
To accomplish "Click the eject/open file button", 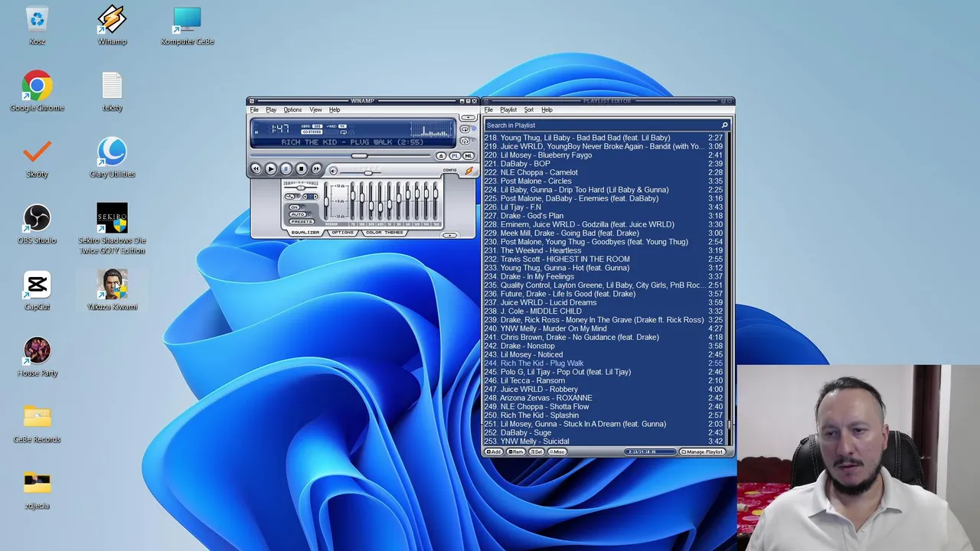I will click(441, 156).
